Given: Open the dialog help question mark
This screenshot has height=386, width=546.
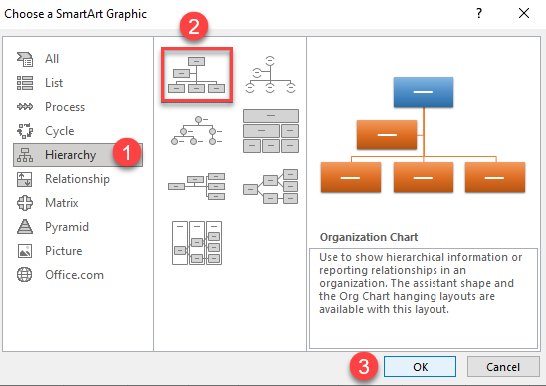Looking at the screenshot, I should tap(479, 14).
